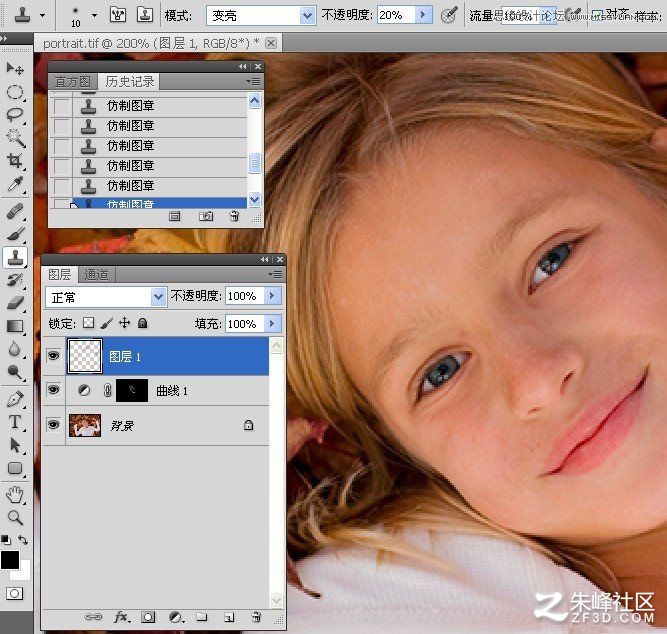Switch to the 直方图 tab
667x634 pixels.
(73, 81)
